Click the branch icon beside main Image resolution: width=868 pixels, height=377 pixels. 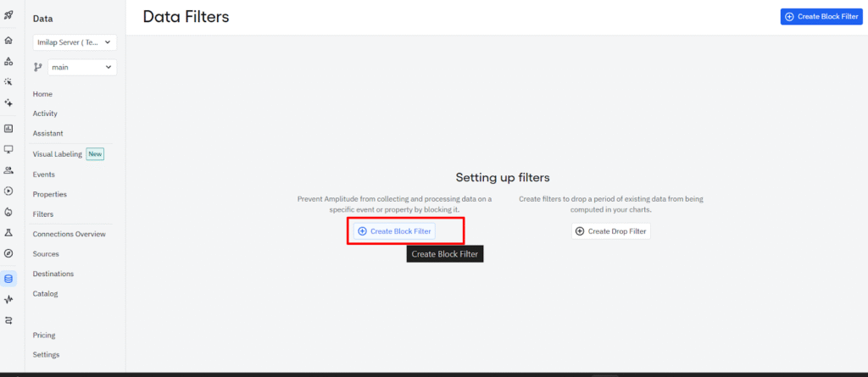coord(38,67)
